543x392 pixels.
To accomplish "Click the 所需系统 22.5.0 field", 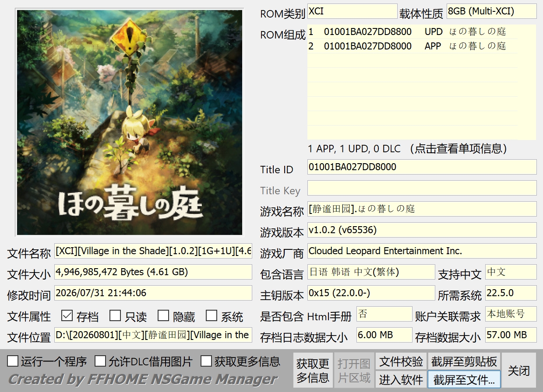I will 511,293.
